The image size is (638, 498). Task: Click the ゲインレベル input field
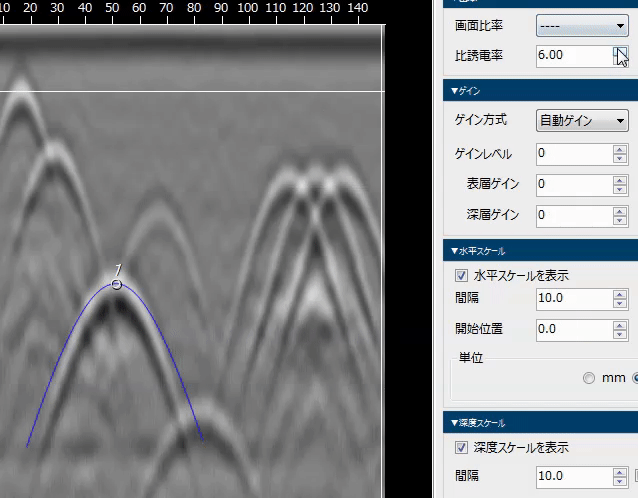(x=574, y=154)
